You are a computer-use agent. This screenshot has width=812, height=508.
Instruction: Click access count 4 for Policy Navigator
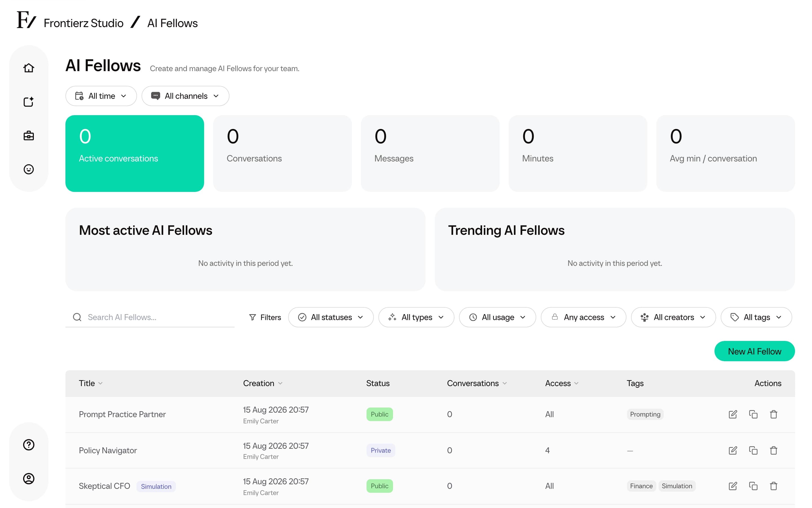pyautogui.click(x=547, y=450)
